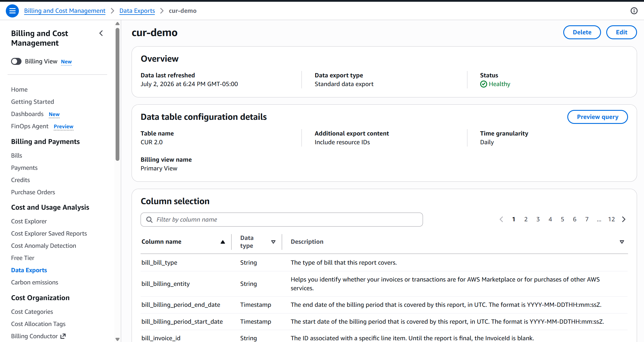The image size is (644, 342).
Task: Go to page 5 of column selection
Action: coord(562,219)
